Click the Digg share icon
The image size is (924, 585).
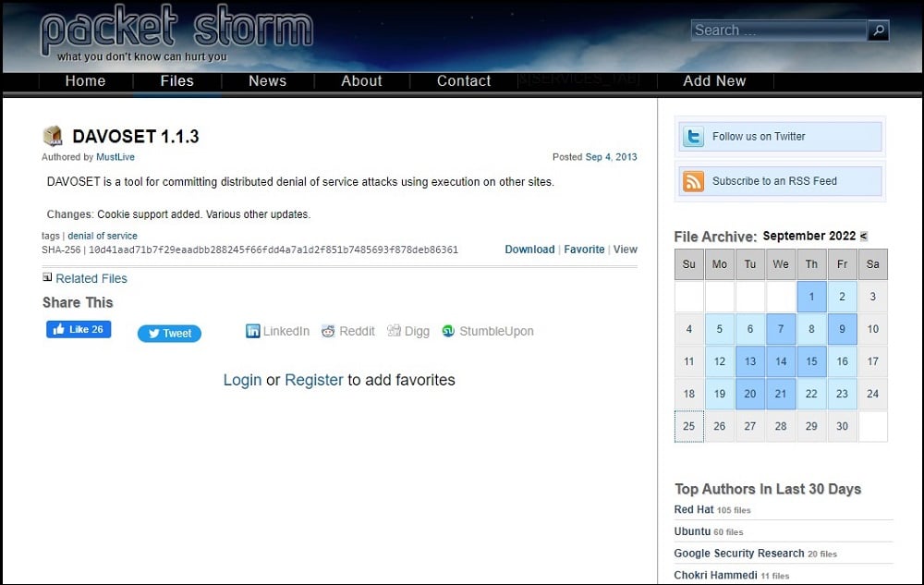pyautogui.click(x=394, y=331)
